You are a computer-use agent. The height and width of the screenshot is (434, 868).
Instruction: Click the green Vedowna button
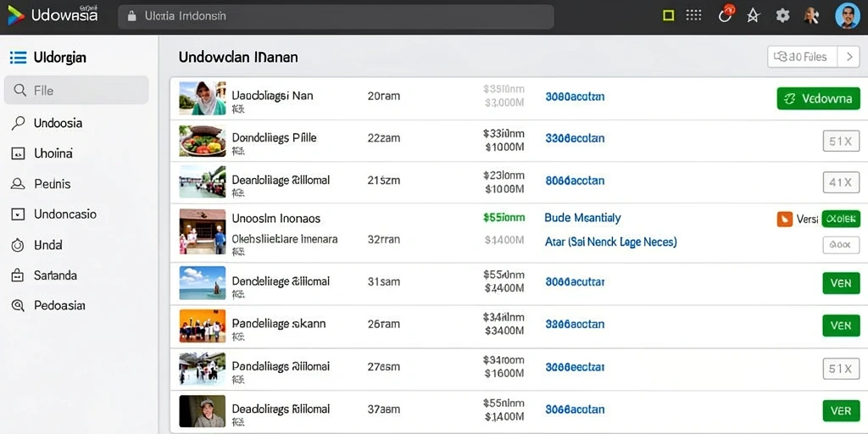[x=818, y=98]
